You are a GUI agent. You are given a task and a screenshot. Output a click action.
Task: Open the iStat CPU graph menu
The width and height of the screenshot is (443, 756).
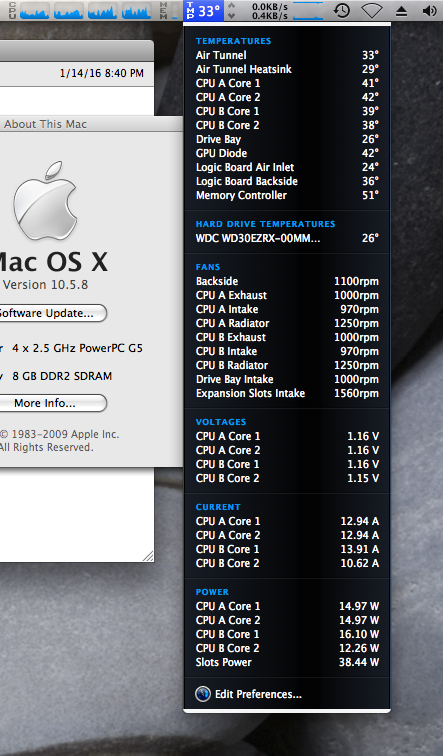(x=80, y=10)
